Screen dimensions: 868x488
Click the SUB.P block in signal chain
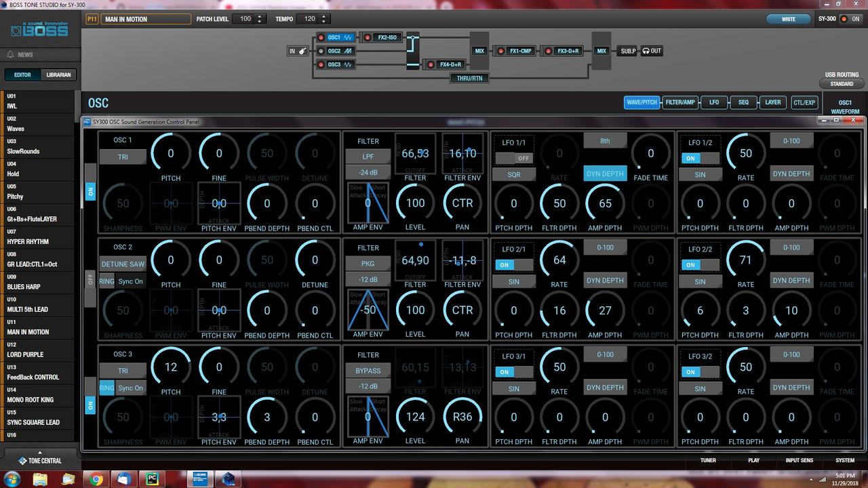point(628,51)
